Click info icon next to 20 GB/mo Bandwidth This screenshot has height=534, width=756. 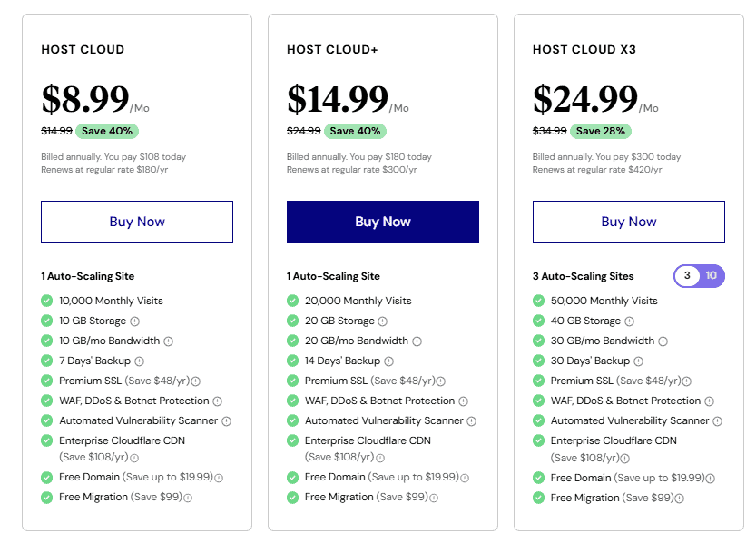coord(417,341)
